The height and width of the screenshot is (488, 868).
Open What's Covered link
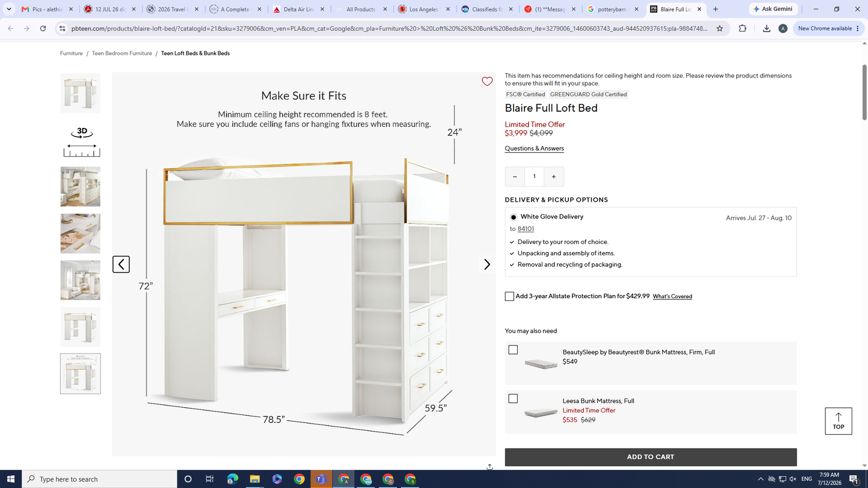[672, 297]
